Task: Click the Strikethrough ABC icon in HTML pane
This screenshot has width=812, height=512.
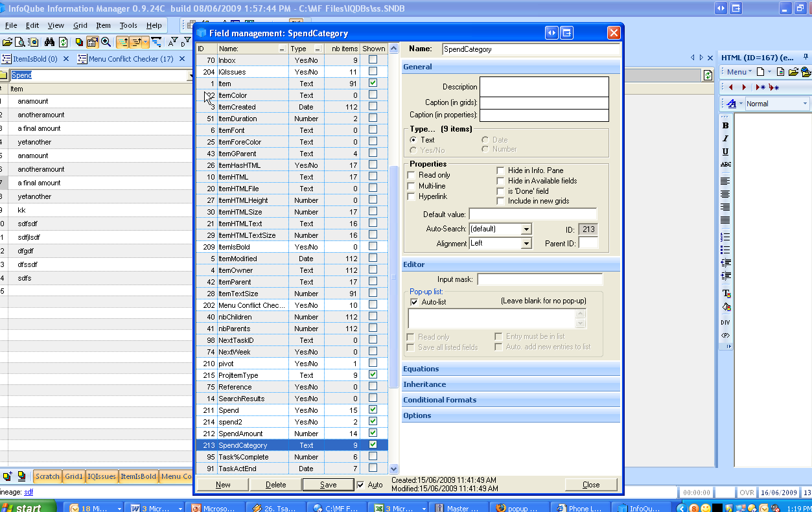Action: point(725,165)
